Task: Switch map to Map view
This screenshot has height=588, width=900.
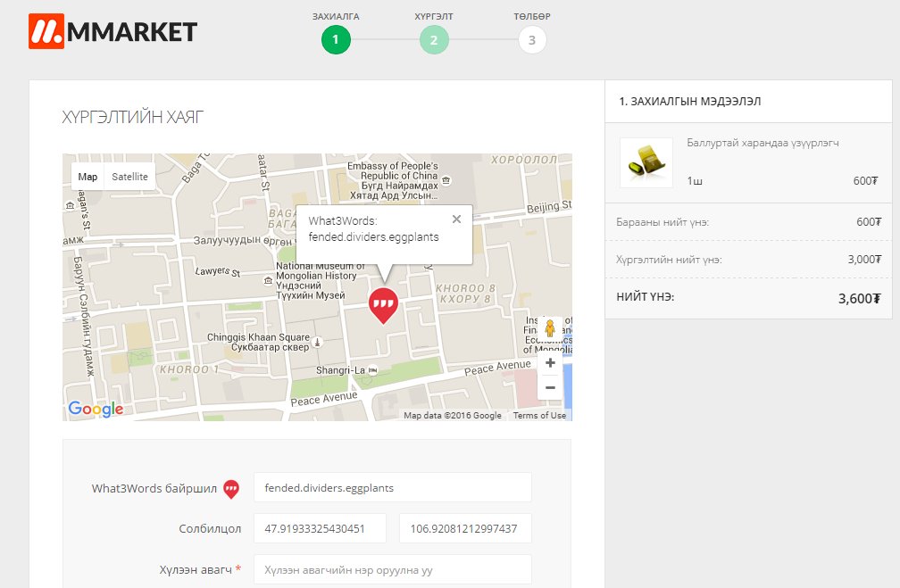Action: click(x=87, y=177)
